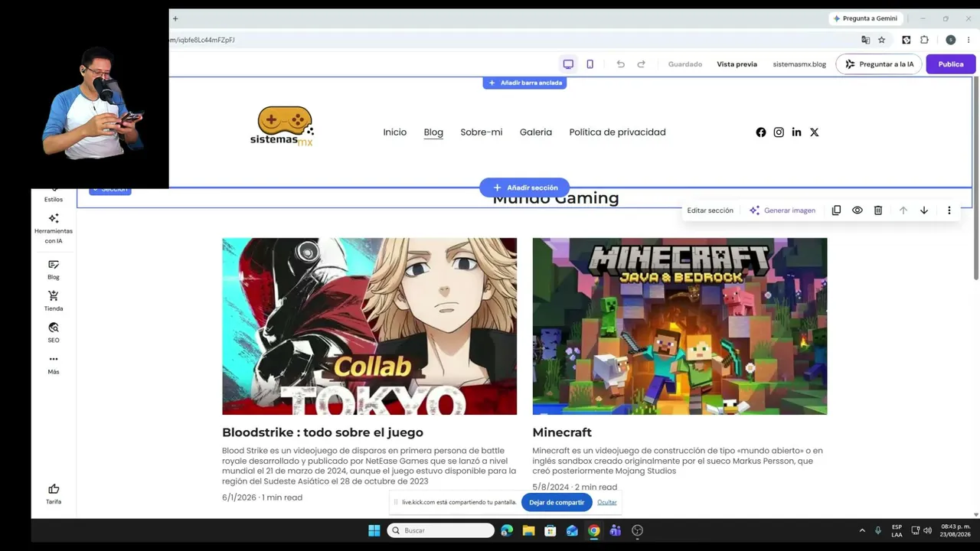Switch to desktop view in the editor

[568, 64]
